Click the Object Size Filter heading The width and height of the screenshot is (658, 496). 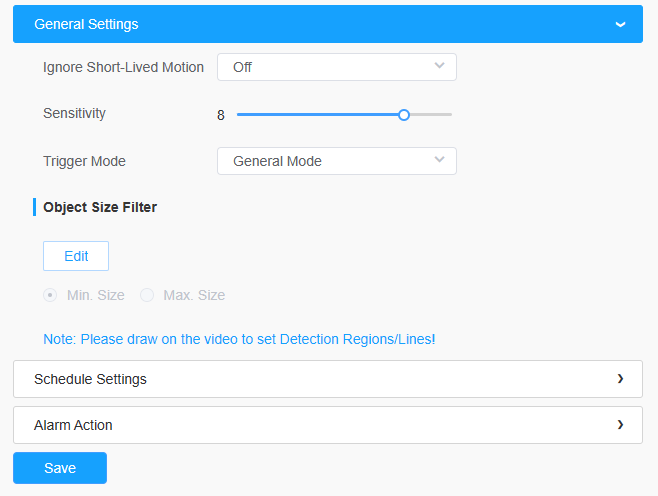tap(100, 207)
